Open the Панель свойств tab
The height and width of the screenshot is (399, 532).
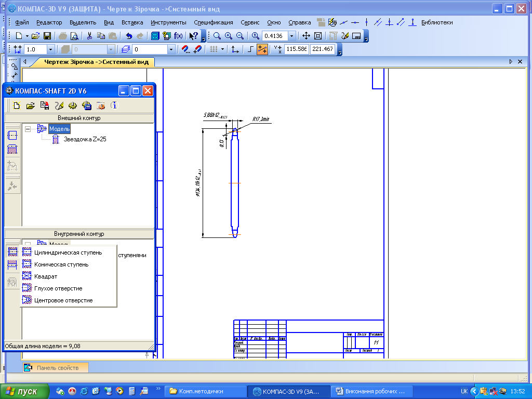click(56, 368)
